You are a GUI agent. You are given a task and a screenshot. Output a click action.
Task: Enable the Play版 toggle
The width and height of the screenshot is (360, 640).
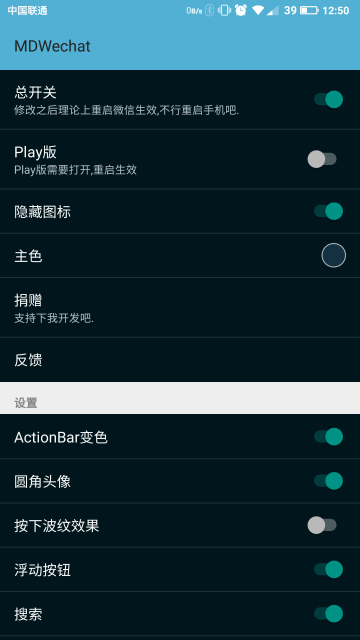[322, 159]
